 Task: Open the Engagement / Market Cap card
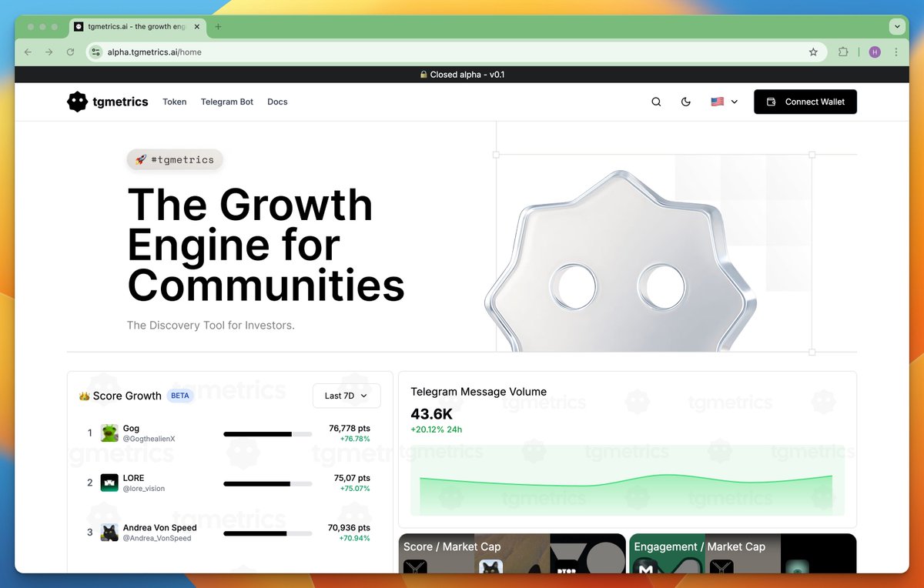[x=743, y=553]
